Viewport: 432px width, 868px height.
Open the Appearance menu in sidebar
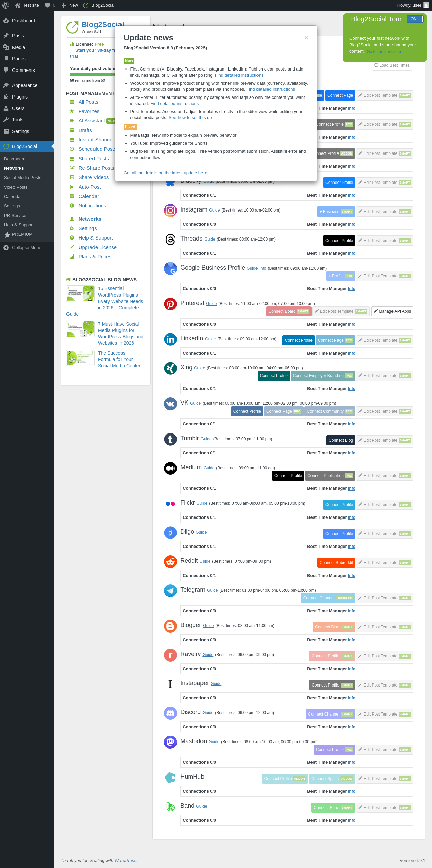click(27, 85)
